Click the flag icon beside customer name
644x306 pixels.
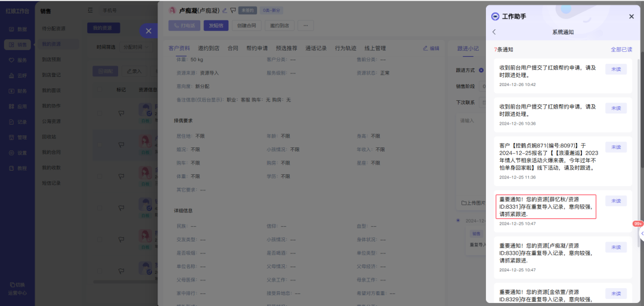click(x=233, y=10)
